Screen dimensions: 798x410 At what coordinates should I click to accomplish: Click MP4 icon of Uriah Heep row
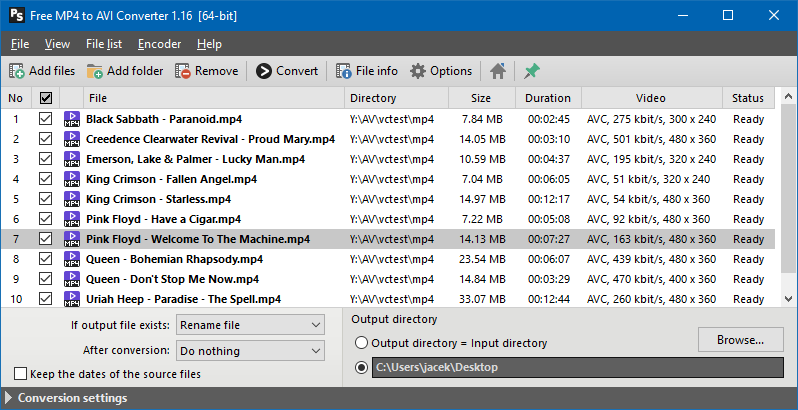pyautogui.click(x=72, y=299)
